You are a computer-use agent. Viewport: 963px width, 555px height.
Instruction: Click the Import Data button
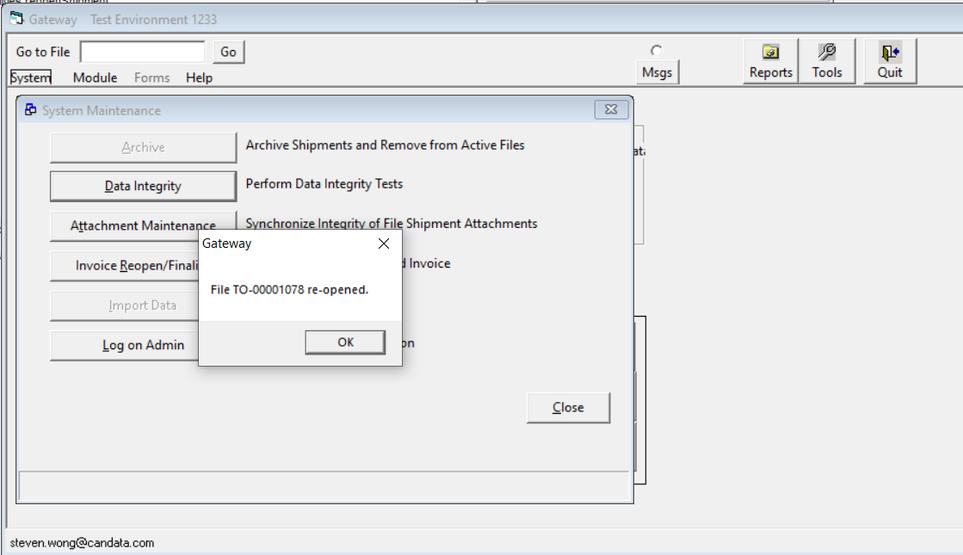point(125,305)
